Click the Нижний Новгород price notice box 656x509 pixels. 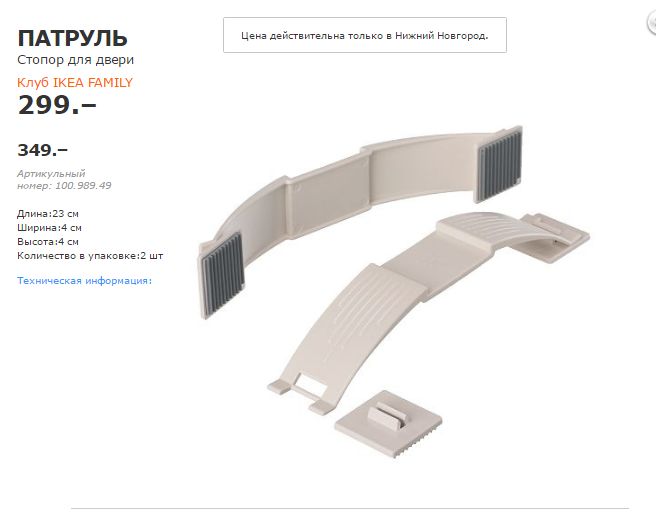pos(365,35)
